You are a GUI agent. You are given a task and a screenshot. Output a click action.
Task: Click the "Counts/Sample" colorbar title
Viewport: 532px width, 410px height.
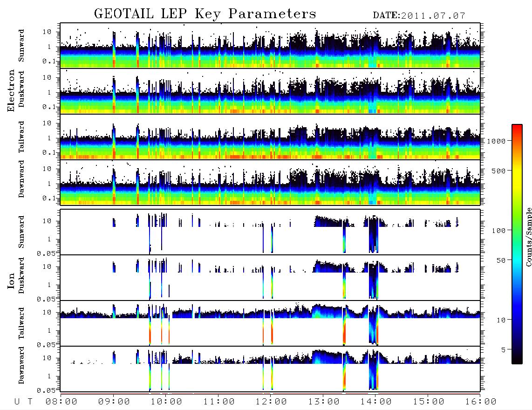pos(528,237)
